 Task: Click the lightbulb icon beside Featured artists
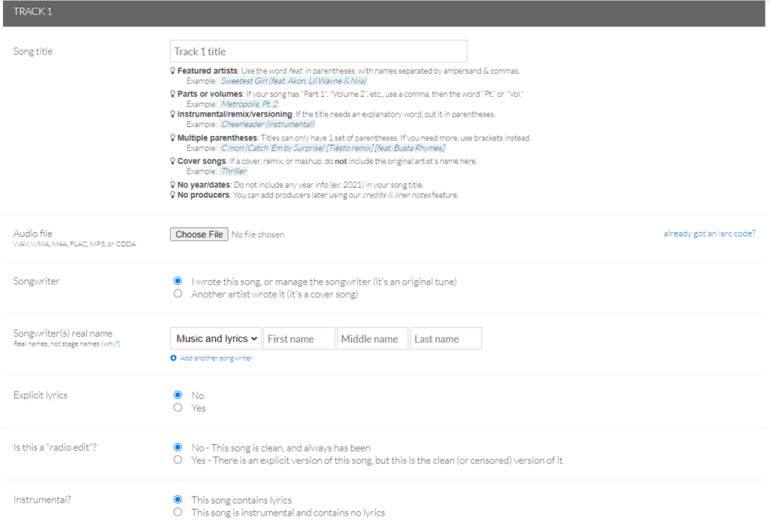(173, 71)
